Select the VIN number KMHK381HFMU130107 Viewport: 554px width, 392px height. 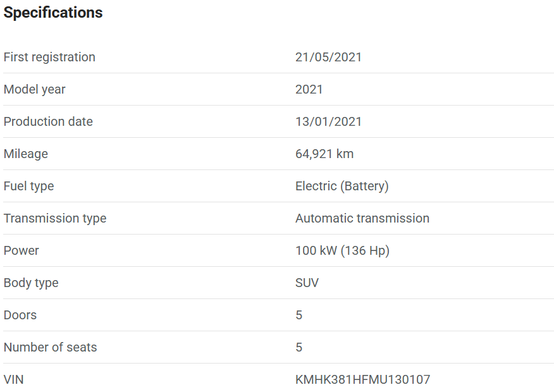click(362, 379)
